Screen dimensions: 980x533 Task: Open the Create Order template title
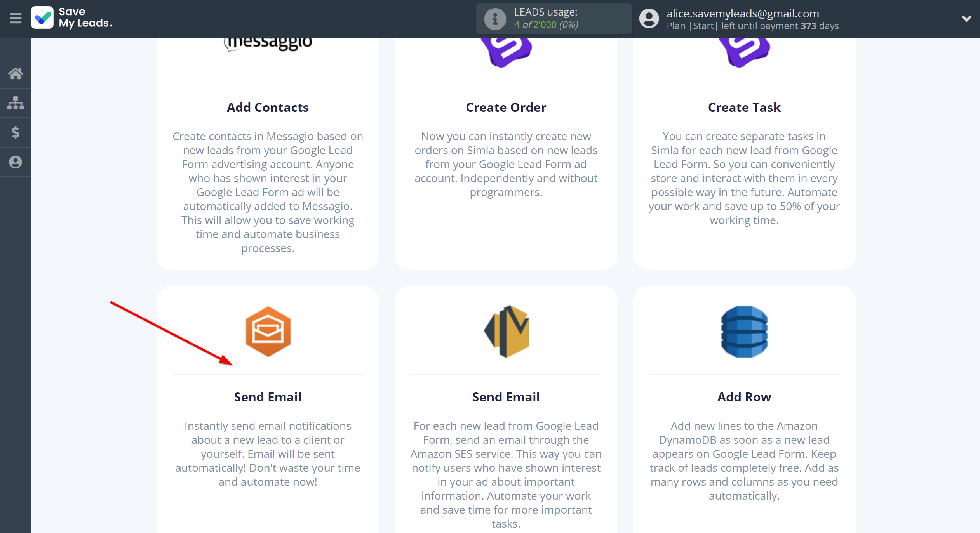point(506,108)
